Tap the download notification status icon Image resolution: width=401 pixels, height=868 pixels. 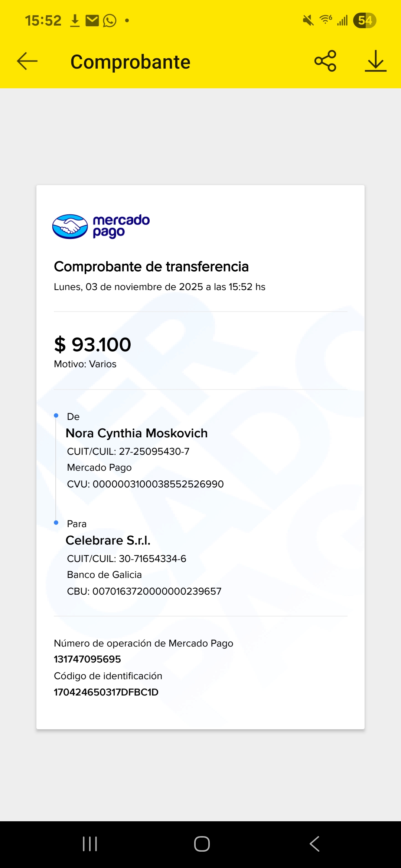pos(75,20)
